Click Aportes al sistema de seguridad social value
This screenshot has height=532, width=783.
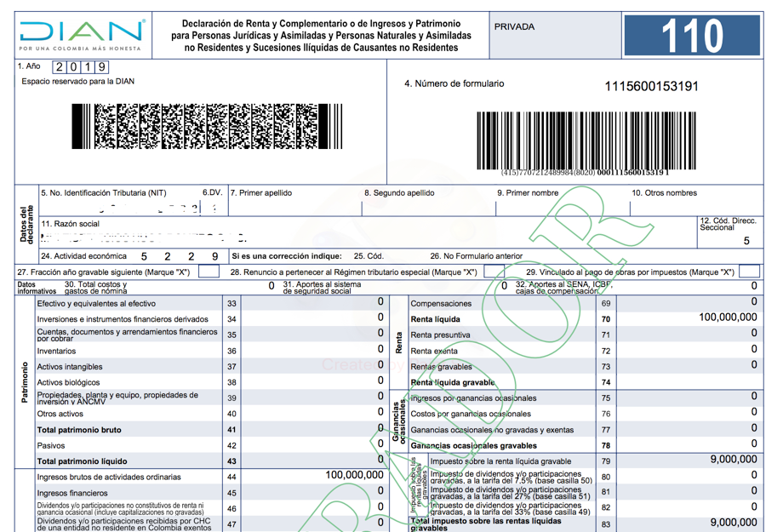pyautogui.click(x=505, y=286)
